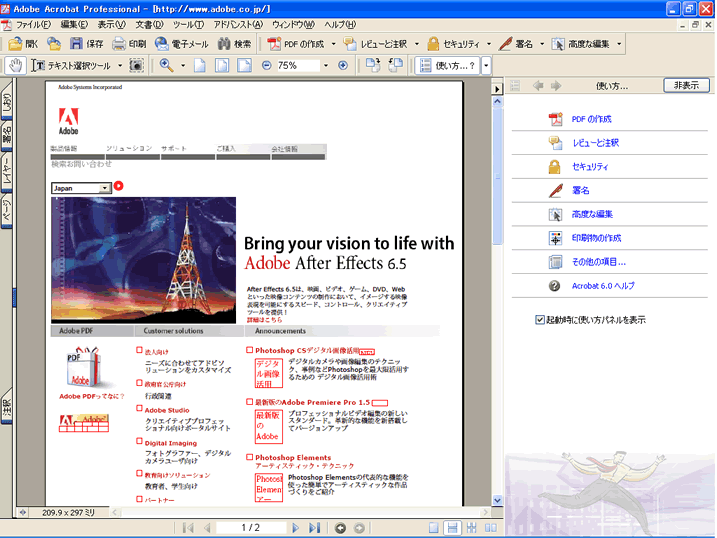Click the rotate counterclockwise page icon

click(x=395, y=65)
